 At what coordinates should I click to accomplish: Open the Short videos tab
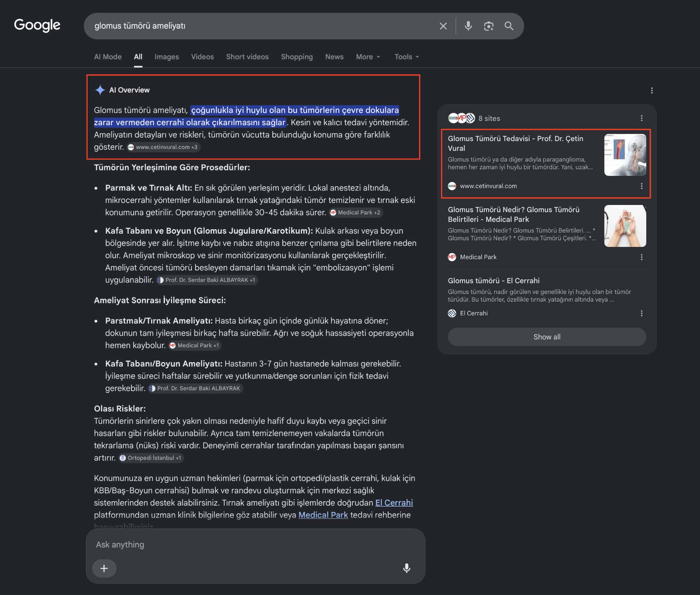[x=247, y=57]
